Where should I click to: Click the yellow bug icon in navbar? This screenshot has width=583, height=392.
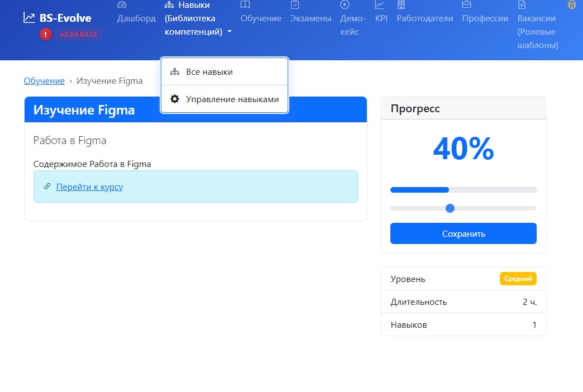pyautogui.click(x=571, y=4)
